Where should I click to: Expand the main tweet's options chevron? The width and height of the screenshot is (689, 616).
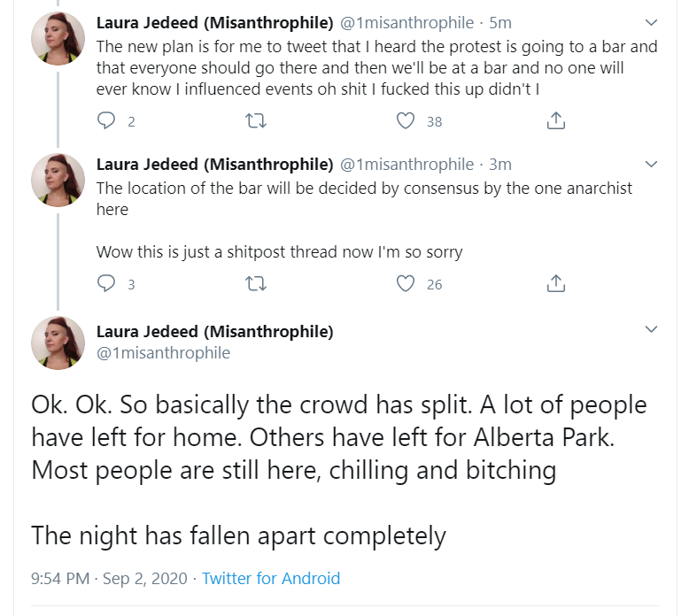click(651, 329)
